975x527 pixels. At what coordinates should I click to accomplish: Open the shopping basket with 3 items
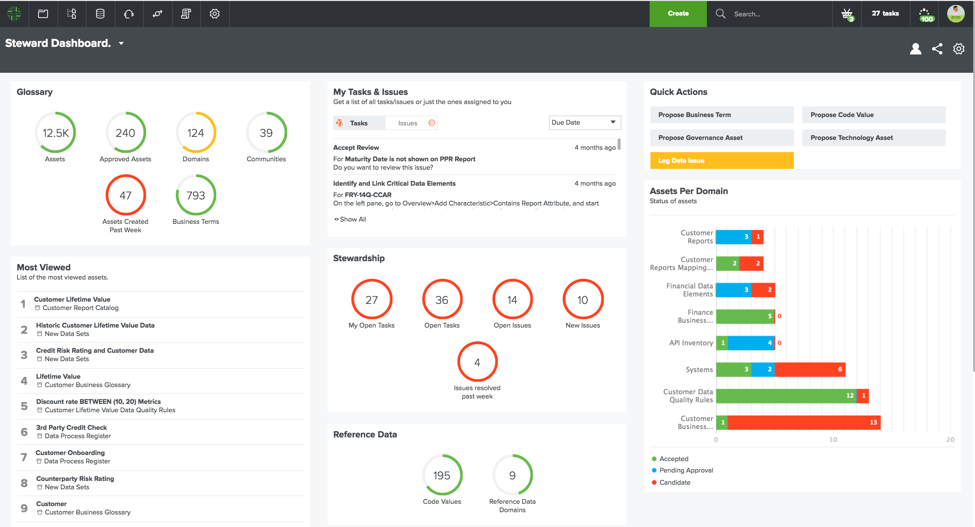coord(847,14)
